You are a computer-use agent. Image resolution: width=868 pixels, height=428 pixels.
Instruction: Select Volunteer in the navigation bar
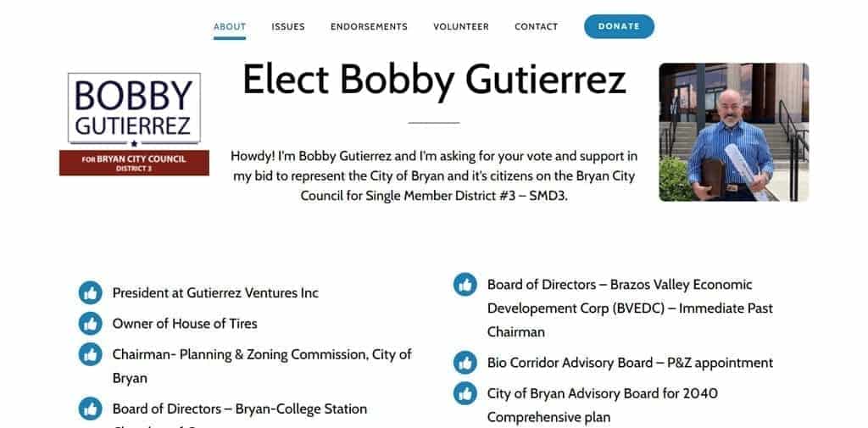click(x=461, y=26)
